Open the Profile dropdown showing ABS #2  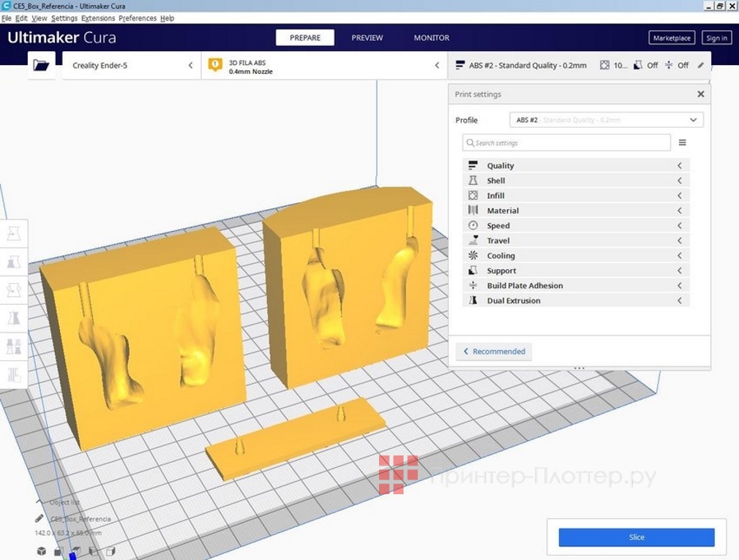pos(606,119)
